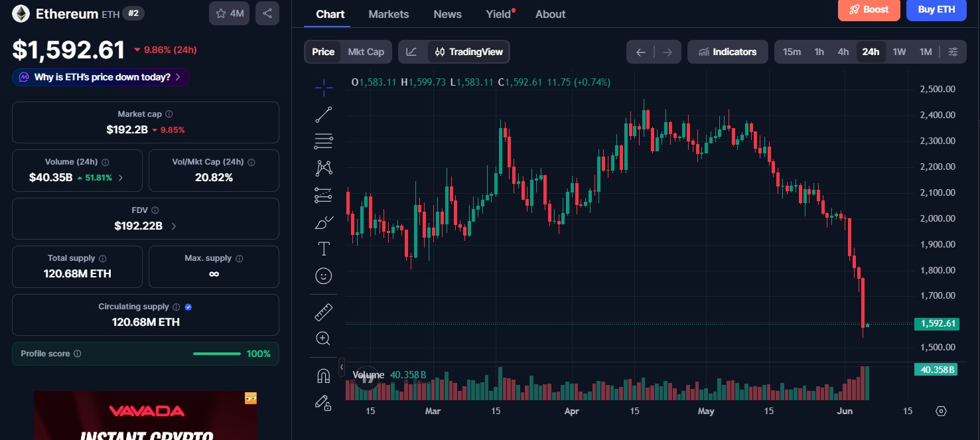Select the crosshair cursor tool

[x=324, y=87]
